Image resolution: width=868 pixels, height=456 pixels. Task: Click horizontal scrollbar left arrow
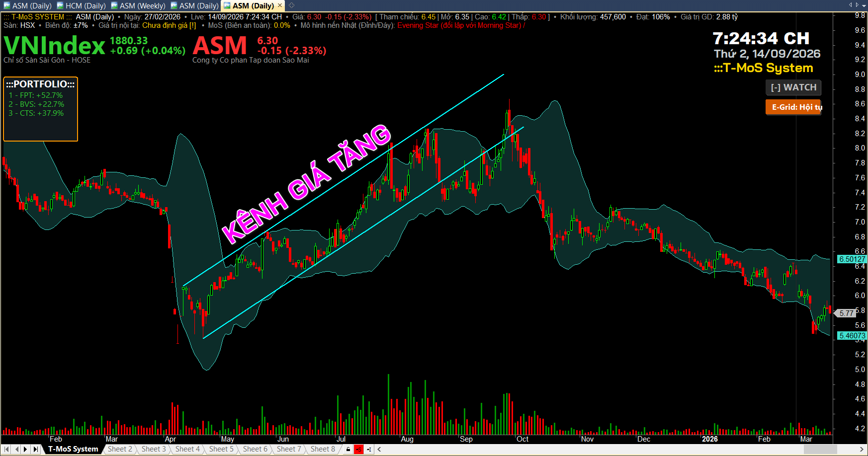[x=379, y=450]
